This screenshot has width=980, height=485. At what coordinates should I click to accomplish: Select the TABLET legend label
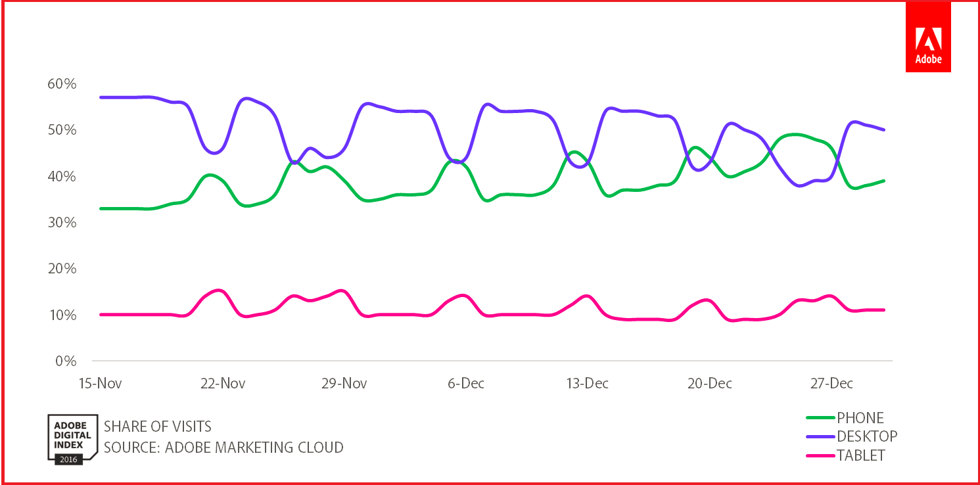pyautogui.click(x=860, y=455)
